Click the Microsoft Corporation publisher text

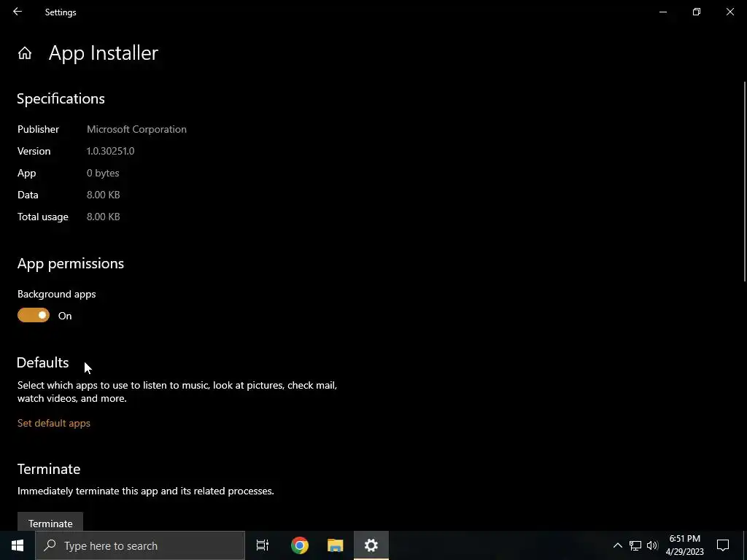136,129
